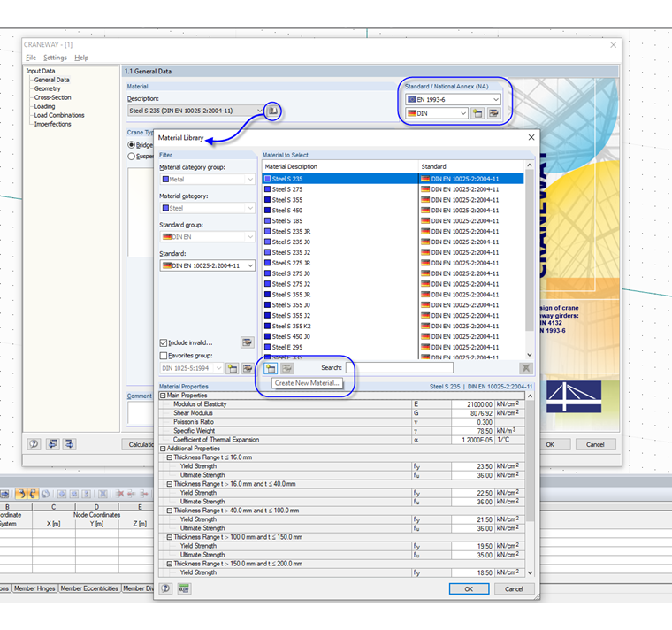
Task: Click the Standard column header
Action: point(471,166)
